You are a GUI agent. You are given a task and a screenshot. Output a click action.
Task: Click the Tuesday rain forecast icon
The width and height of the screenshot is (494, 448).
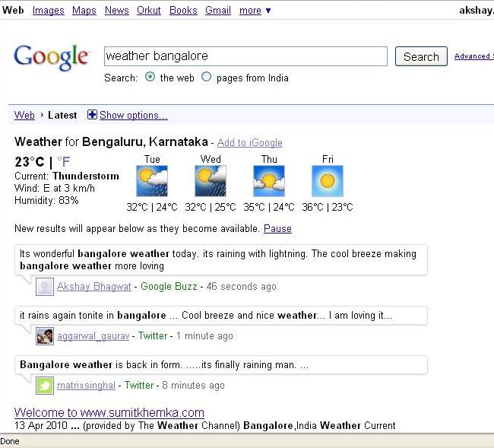(x=152, y=181)
